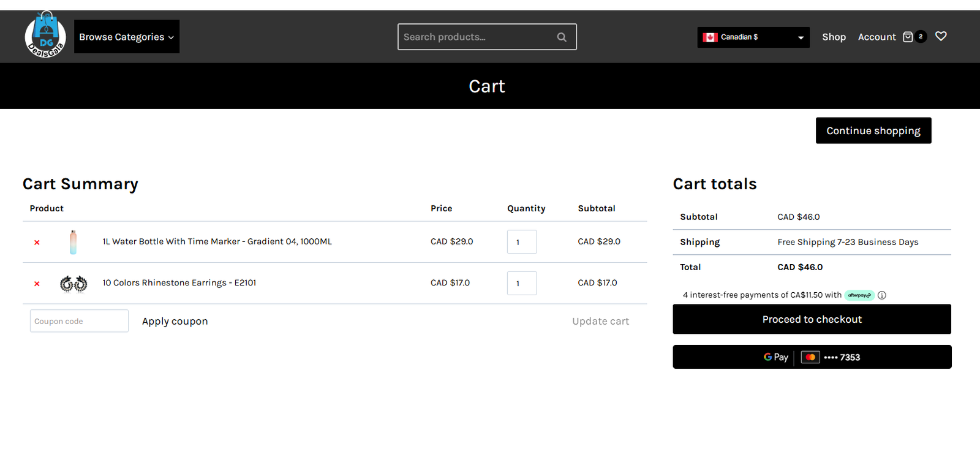This screenshot has width=980, height=449.
Task: Pay with Google Pay card 7353
Action: pos(812,357)
